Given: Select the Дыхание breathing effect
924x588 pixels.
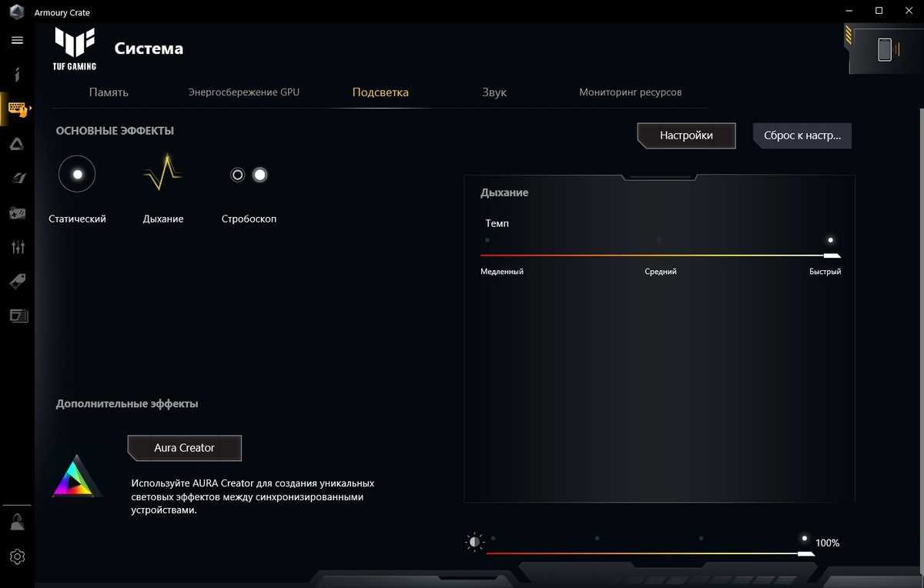Looking at the screenshot, I should click(x=162, y=175).
